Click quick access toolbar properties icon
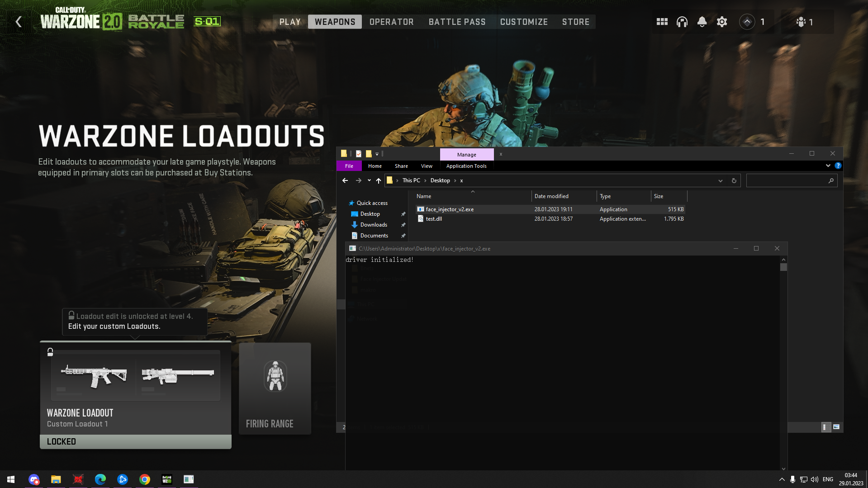868x488 pixels. coord(359,154)
